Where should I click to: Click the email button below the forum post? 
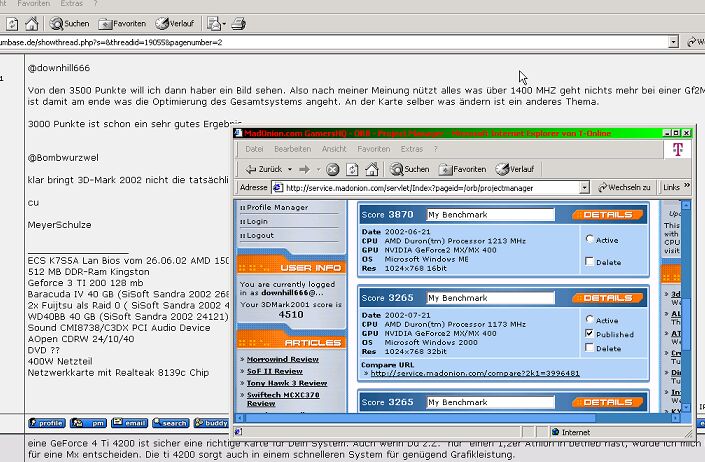129,423
